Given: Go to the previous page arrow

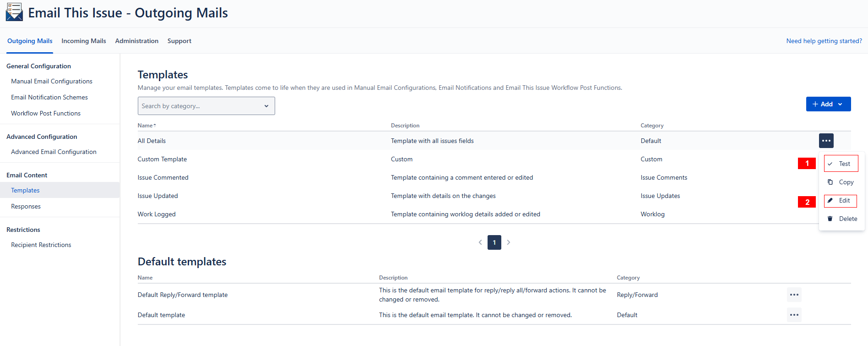Looking at the screenshot, I should [x=480, y=242].
